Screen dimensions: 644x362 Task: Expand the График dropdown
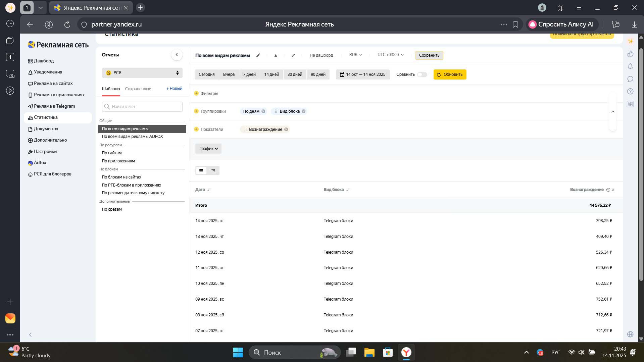tap(208, 149)
